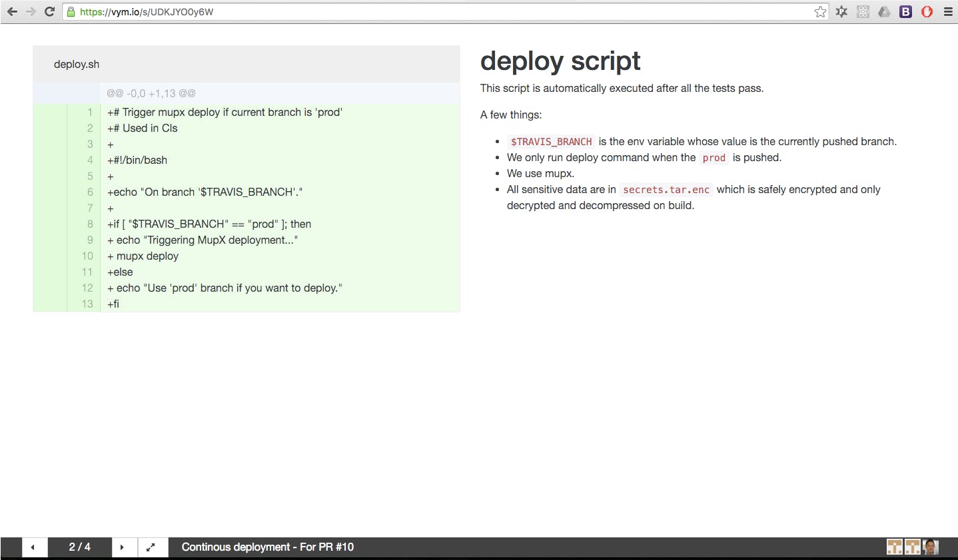958x560 pixels.
Task: Click the 'A few things:' text
Action: [511, 115]
